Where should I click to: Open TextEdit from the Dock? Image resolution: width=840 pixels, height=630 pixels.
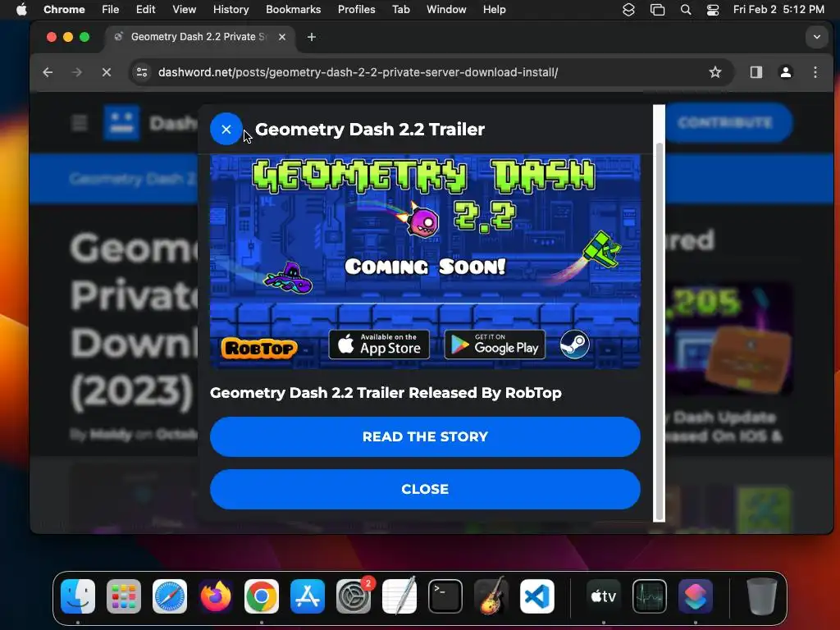tap(399, 596)
